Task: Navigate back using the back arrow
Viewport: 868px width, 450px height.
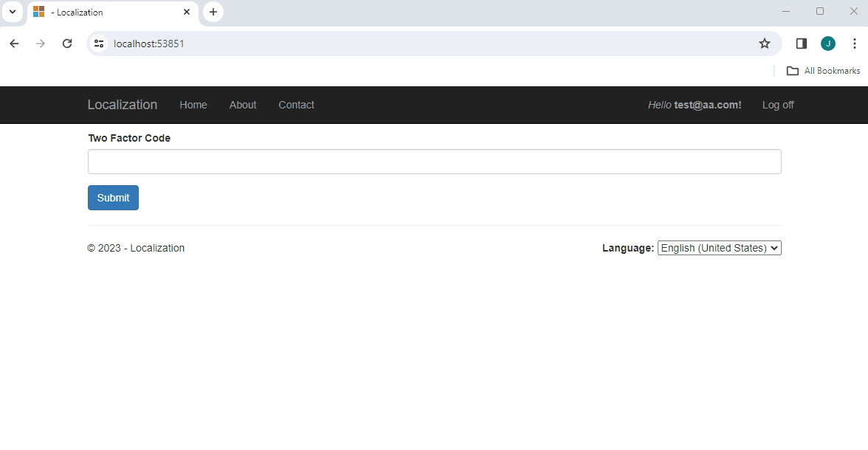Action: tap(13, 44)
